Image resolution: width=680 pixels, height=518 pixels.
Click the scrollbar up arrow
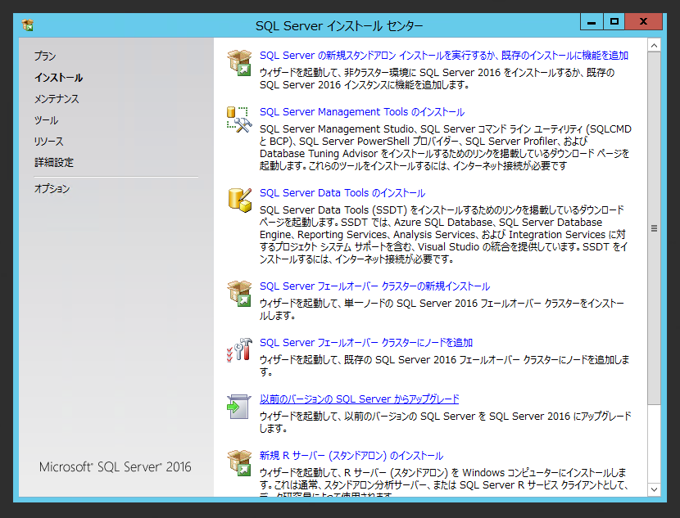[654, 46]
